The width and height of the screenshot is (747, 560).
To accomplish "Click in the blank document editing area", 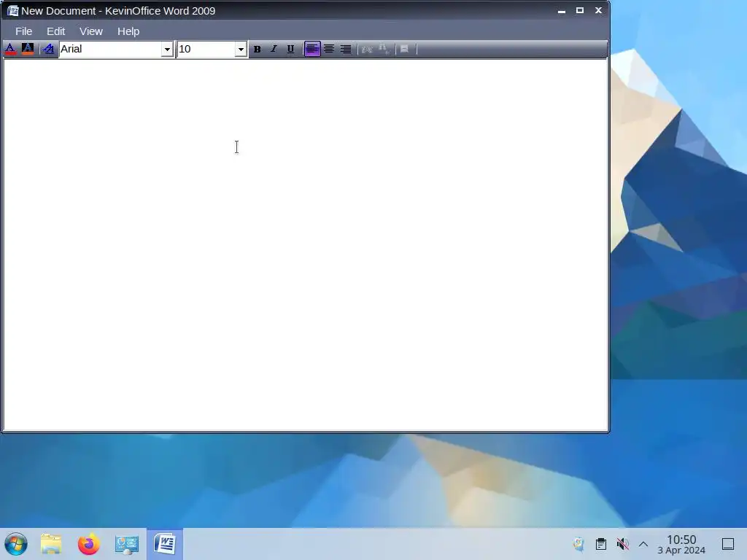I will tap(306, 244).
